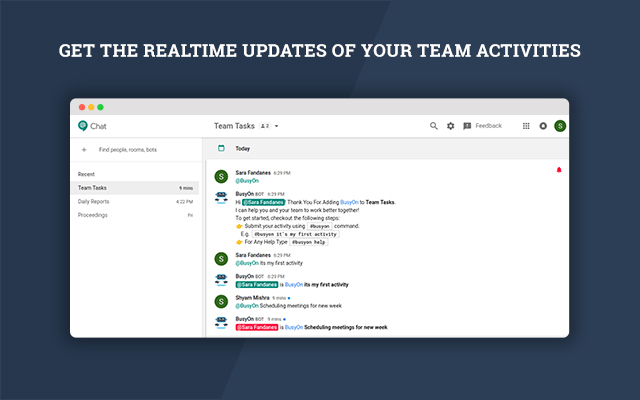640x400 pixels.
Task: Open the Proceedings room
Action: pyautogui.click(x=135, y=215)
